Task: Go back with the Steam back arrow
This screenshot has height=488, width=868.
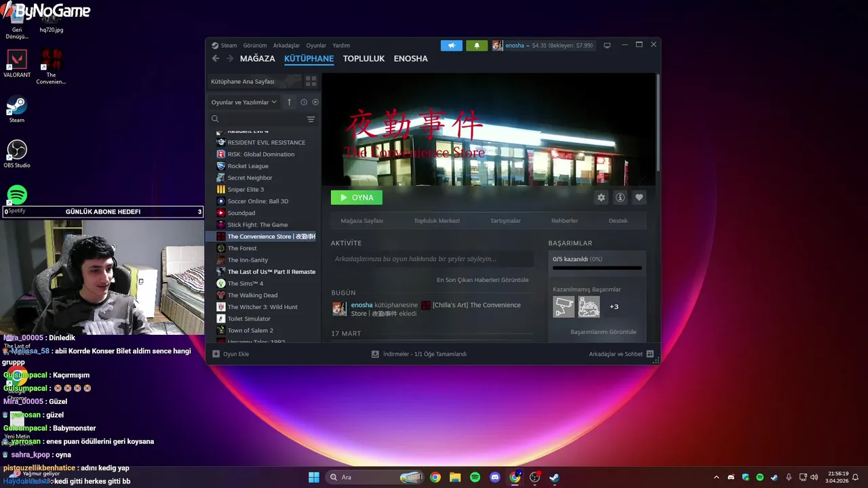Action: (216, 58)
